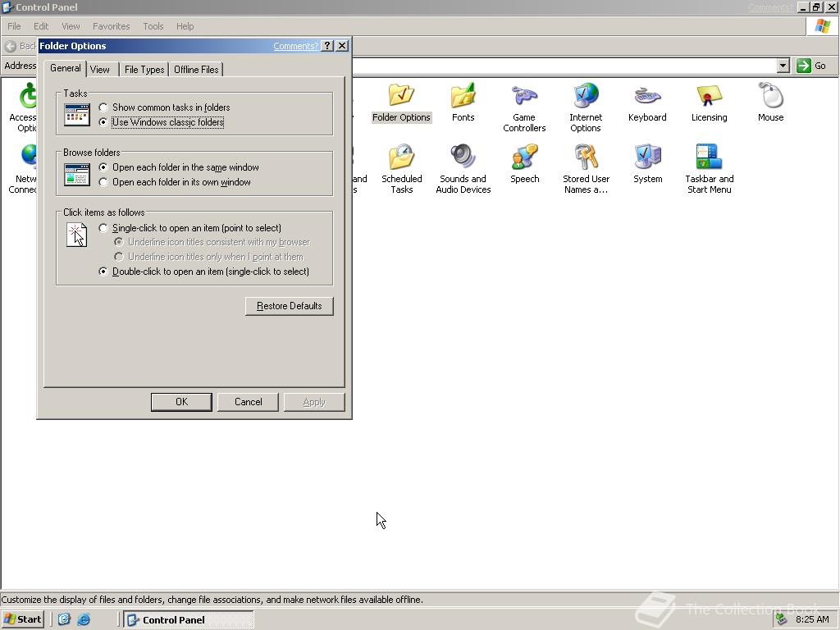Click the 8:25 AM clock in the tray
840x630 pixels.
[812, 619]
